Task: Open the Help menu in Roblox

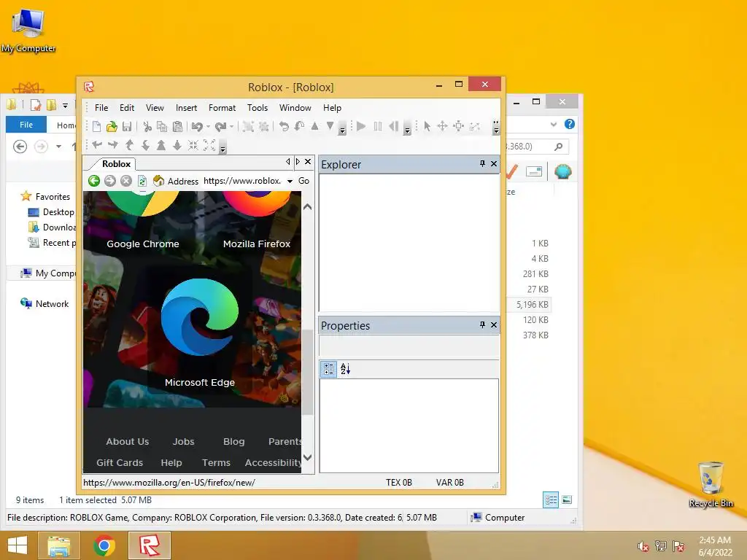Action: pos(332,108)
